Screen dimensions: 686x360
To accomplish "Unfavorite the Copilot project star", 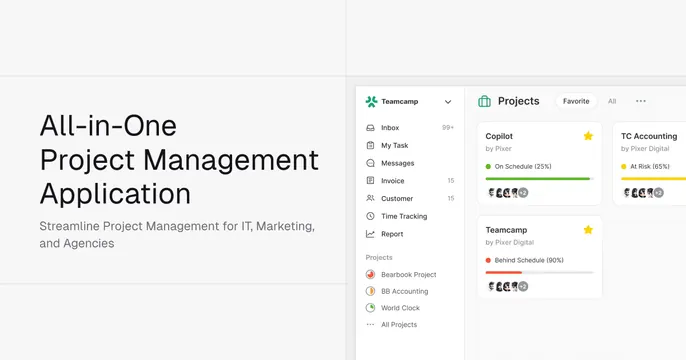I will (x=588, y=136).
